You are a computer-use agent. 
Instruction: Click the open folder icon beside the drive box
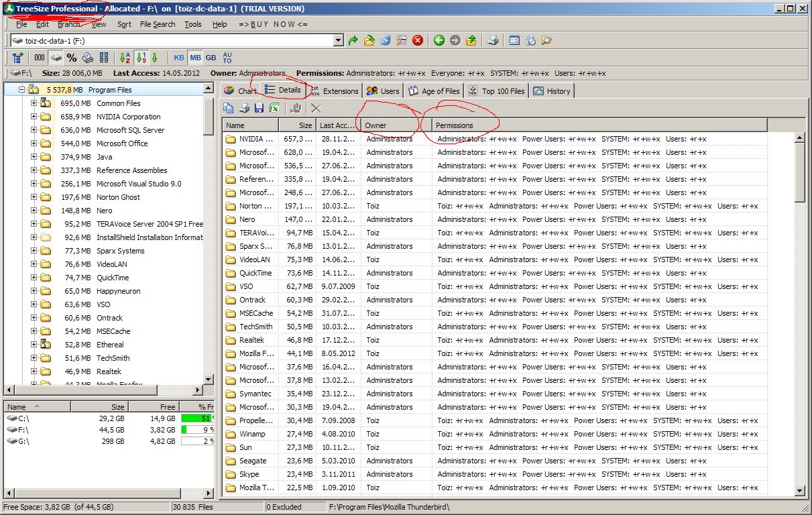[x=369, y=40]
